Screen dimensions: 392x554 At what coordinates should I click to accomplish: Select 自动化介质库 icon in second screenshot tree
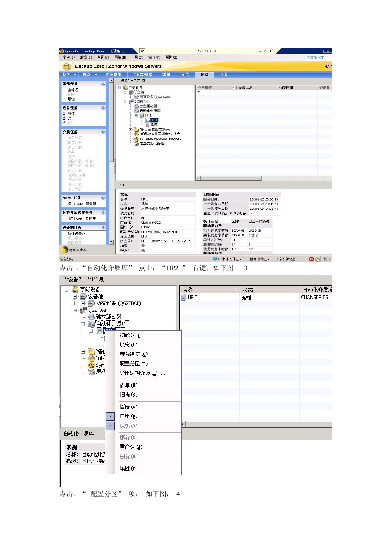[92, 324]
